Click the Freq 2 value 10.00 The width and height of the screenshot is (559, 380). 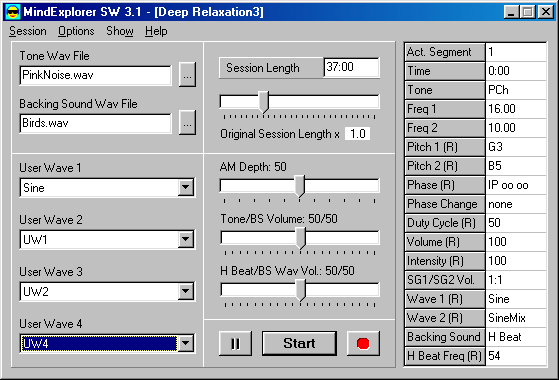point(516,128)
